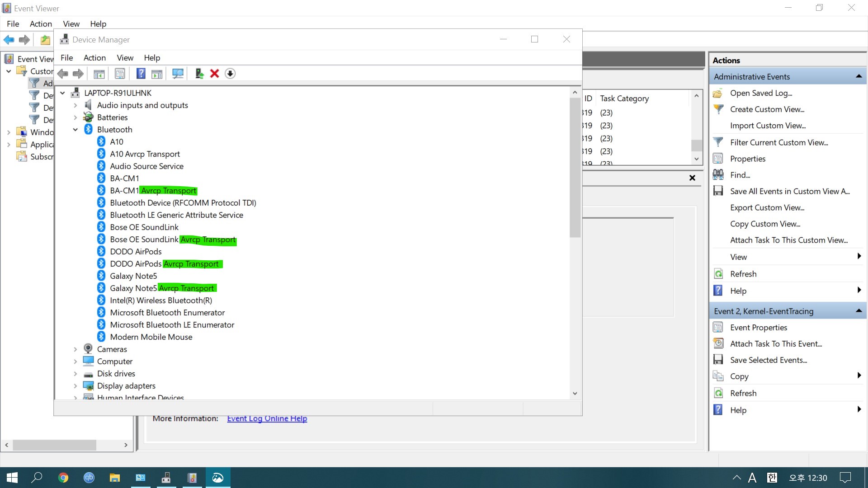The width and height of the screenshot is (868, 488).
Task: Click the Display adapters category icon
Action: (88, 386)
